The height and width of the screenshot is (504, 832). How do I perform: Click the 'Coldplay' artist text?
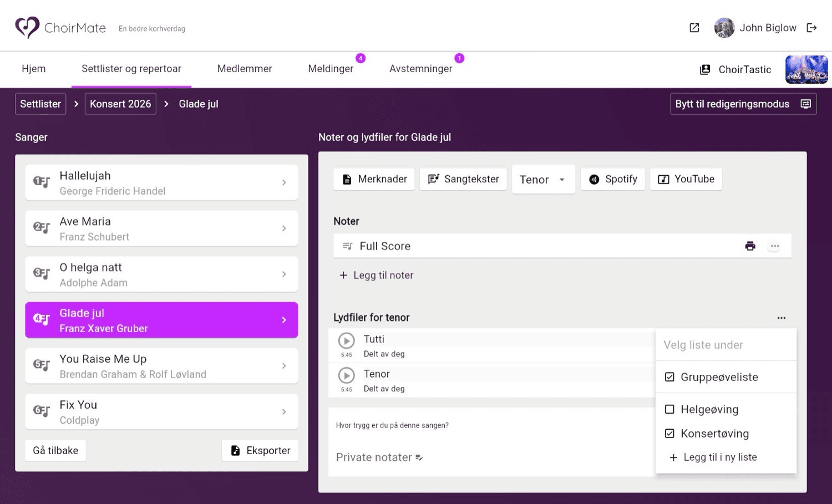(79, 420)
